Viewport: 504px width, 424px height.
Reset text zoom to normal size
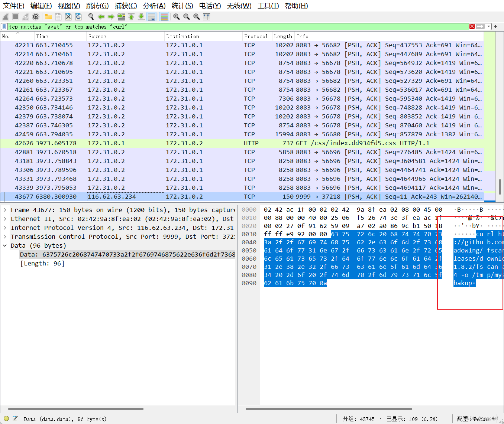point(197,17)
